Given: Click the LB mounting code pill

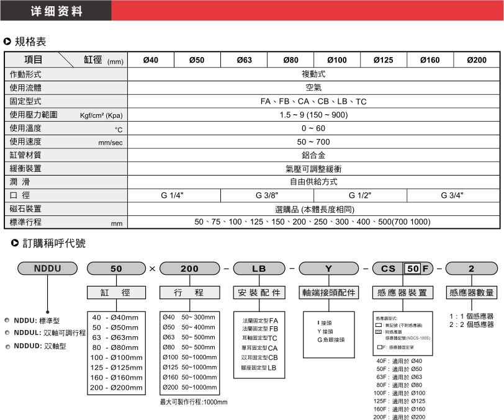Looking at the screenshot, I should click(259, 269).
